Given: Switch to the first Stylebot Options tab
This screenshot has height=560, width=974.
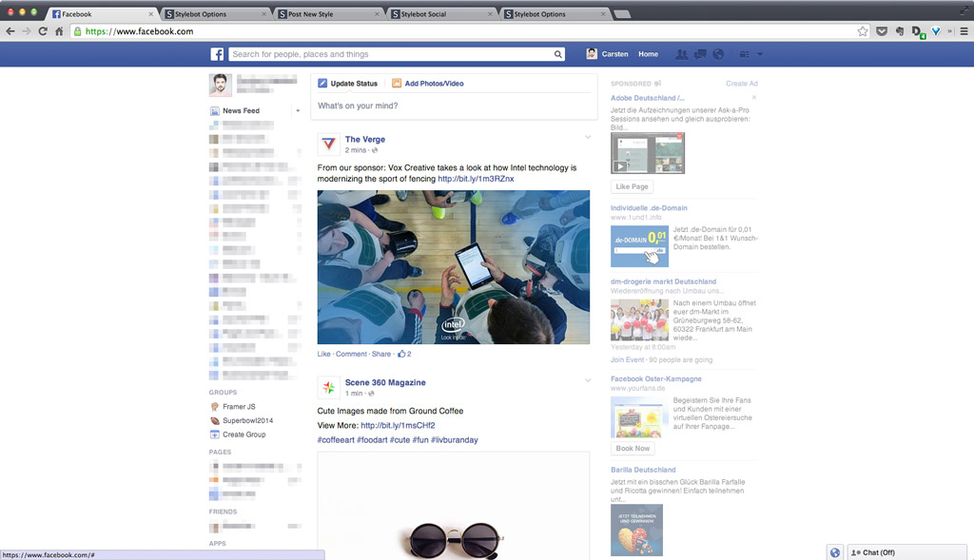Looking at the screenshot, I should [x=215, y=13].
